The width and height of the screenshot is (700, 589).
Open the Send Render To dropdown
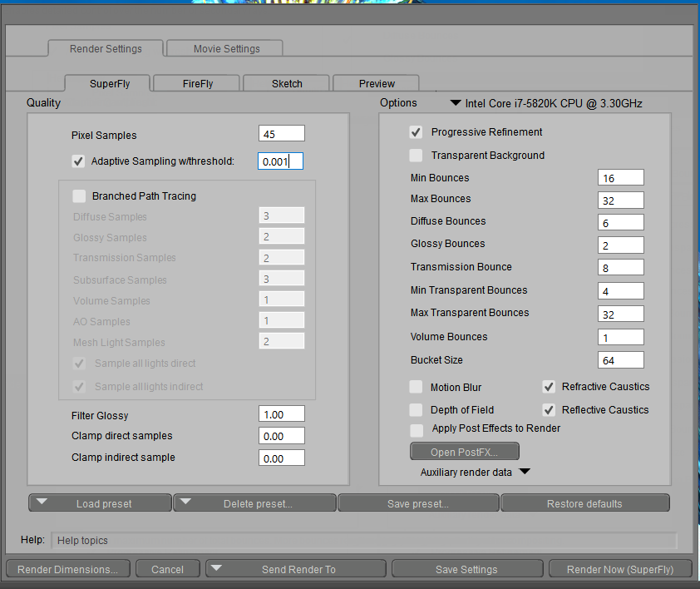[x=218, y=569]
